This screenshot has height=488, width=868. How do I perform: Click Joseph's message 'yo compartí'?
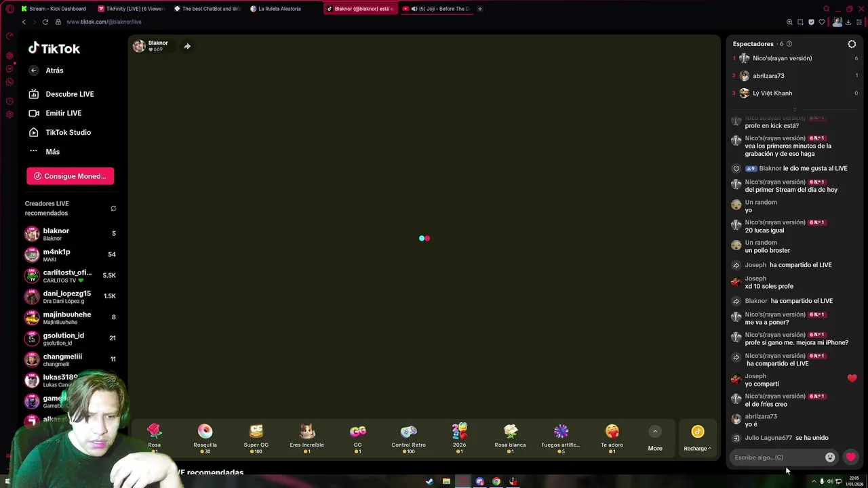(x=762, y=384)
